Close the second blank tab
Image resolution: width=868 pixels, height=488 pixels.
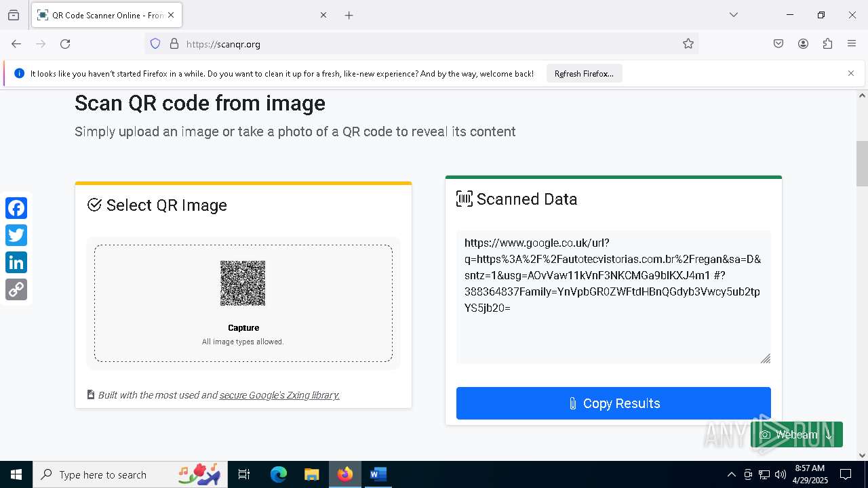coord(323,15)
